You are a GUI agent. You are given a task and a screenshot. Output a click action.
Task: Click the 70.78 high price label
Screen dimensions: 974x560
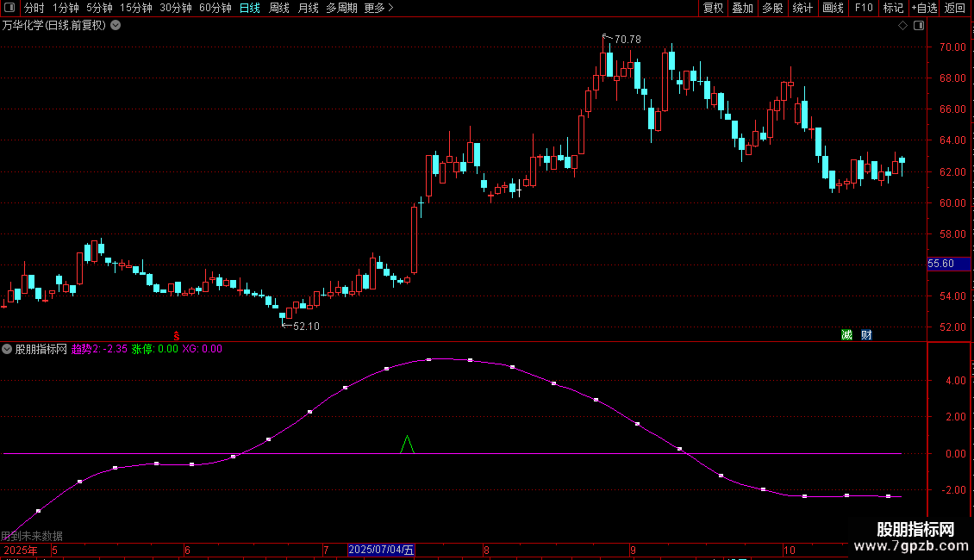[627, 39]
